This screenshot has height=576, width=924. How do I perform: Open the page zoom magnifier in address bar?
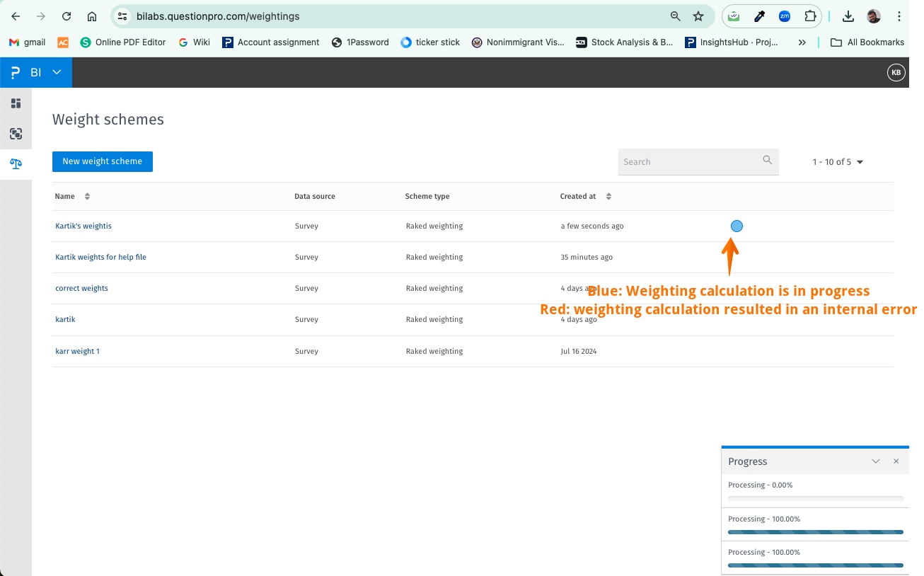(676, 16)
